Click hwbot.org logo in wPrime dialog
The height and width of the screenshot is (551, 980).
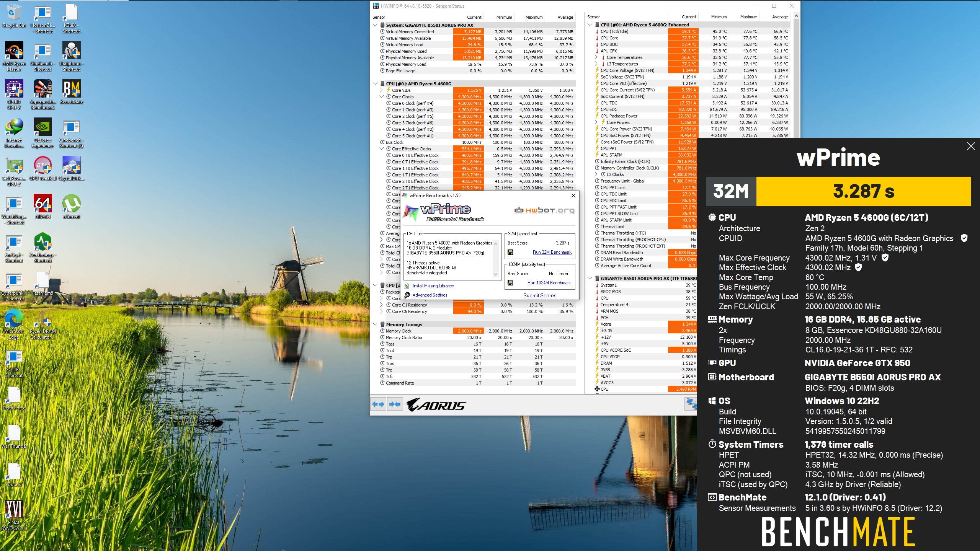544,210
